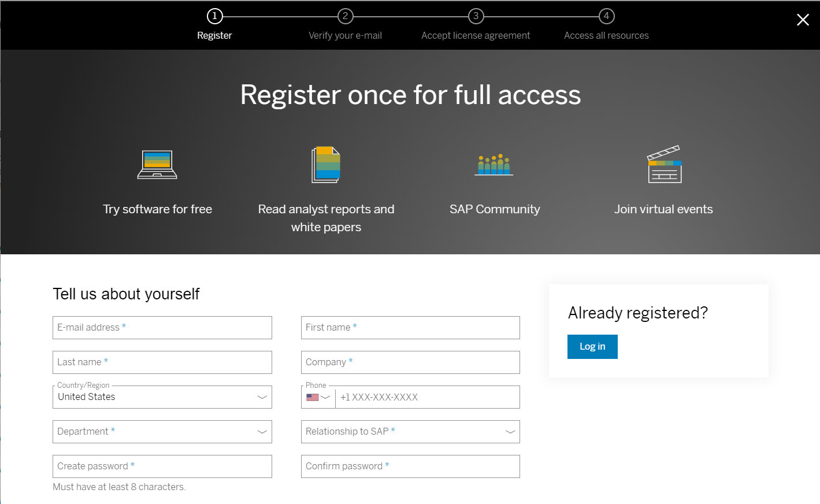Click the step 2 Verify e-mail circle
Viewport: 820px width, 504px height.
pyautogui.click(x=345, y=16)
